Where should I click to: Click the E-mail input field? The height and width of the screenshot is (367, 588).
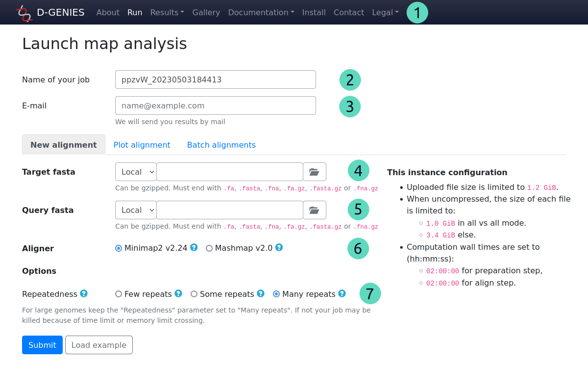click(x=215, y=105)
